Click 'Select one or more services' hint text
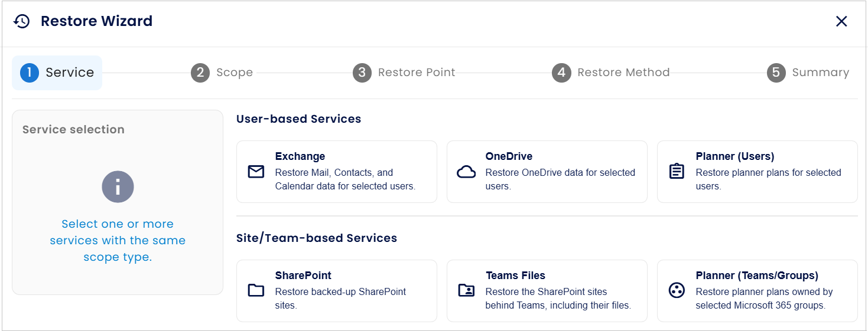868x331 pixels. click(x=118, y=241)
